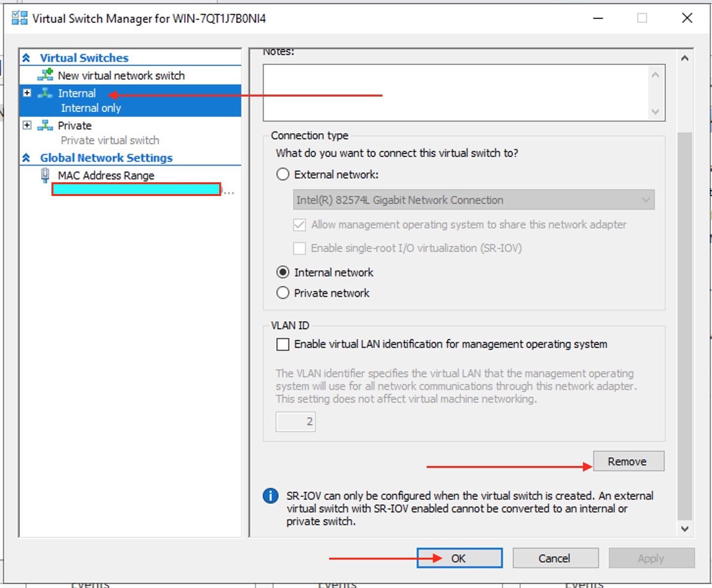Collapse the Global Network Settings chevron
Image resolution: width=712 pixels, height=588 pixels.
click(x=26, y=158)
